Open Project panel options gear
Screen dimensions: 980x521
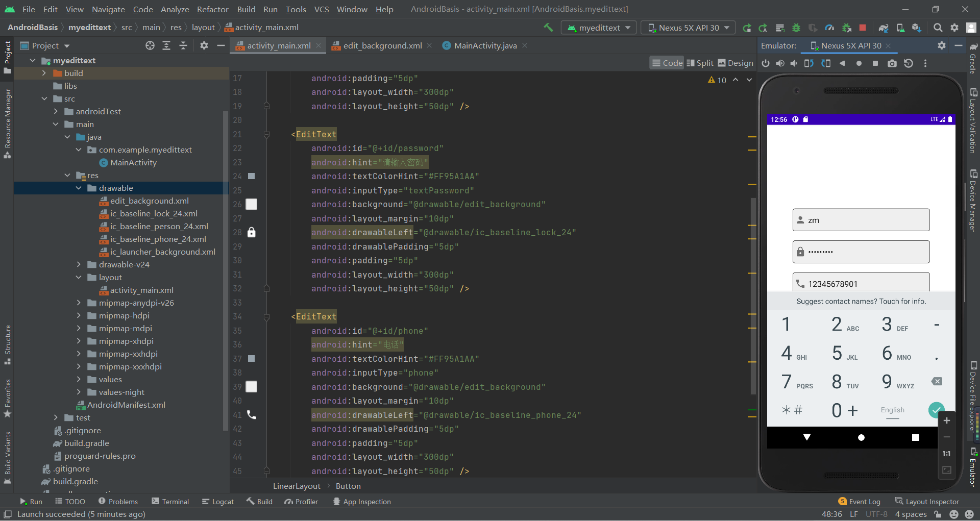click(204, 46)
